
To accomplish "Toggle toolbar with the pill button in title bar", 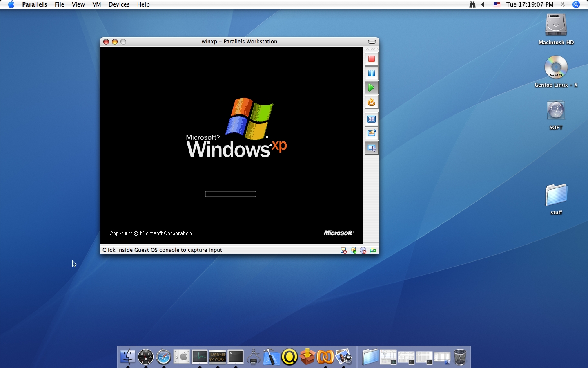I will click(x=372, y=42).
